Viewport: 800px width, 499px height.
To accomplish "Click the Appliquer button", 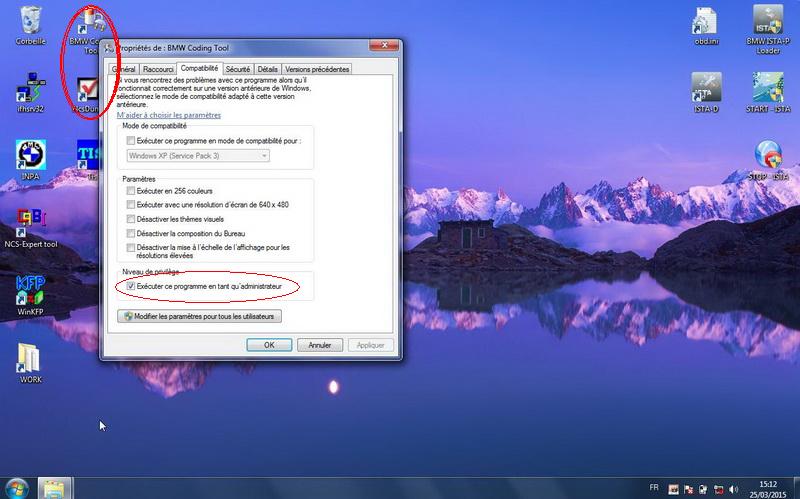I will [370, 345].
